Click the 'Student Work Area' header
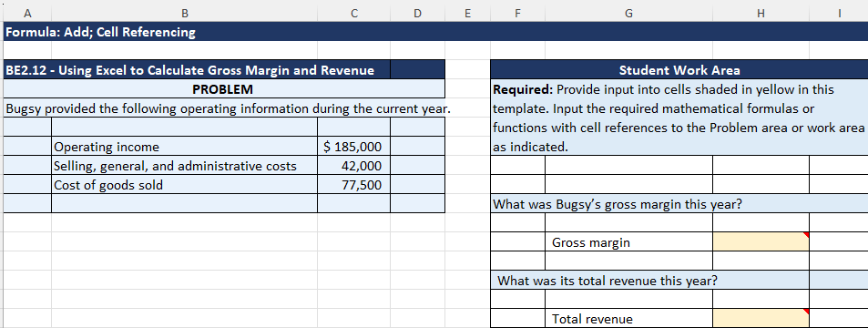Screen dimensions: 868x328 click(679, 70)
